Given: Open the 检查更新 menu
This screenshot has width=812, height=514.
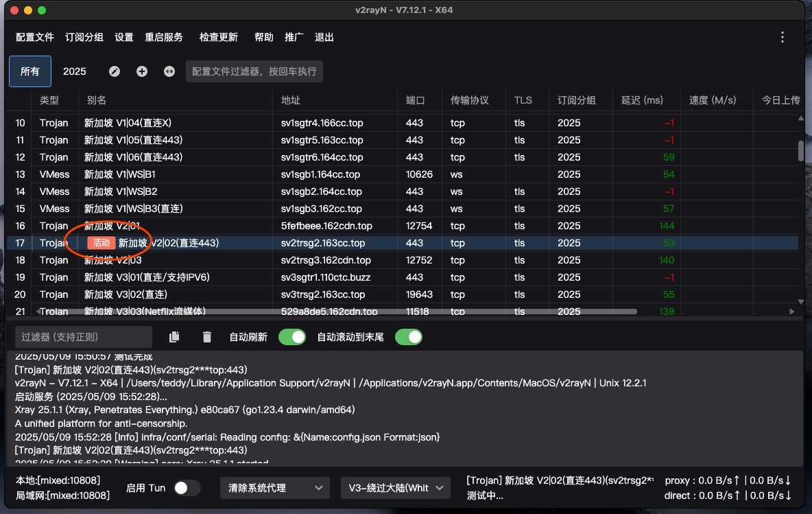Looking at the screenshot, I should tap(219, 37).
